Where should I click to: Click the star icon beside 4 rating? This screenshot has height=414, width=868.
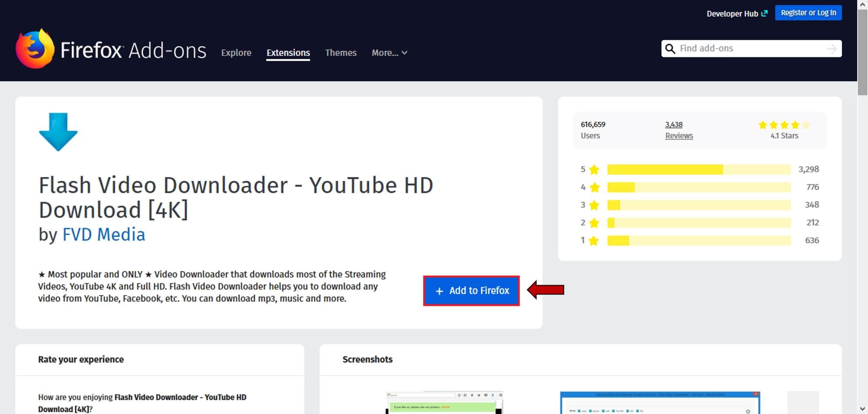[x=594, y=187]
